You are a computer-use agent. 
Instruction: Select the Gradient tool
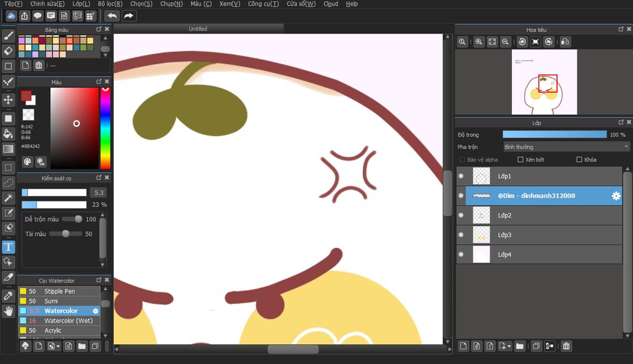[9, 149]
